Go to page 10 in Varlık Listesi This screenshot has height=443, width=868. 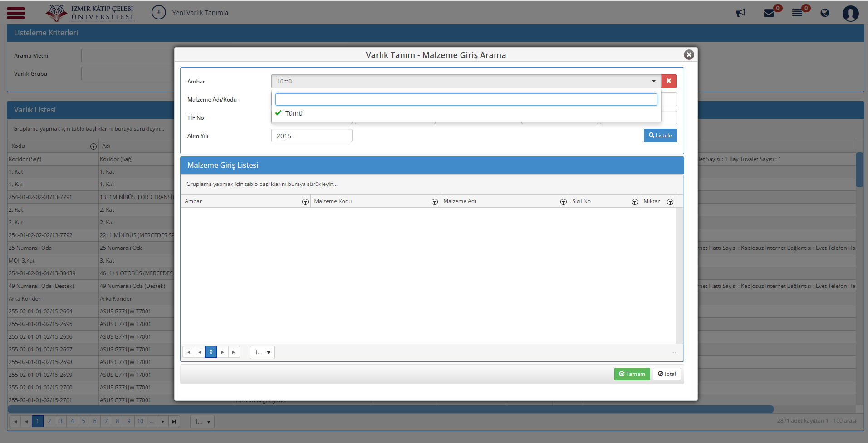click(x=140, y=422)
